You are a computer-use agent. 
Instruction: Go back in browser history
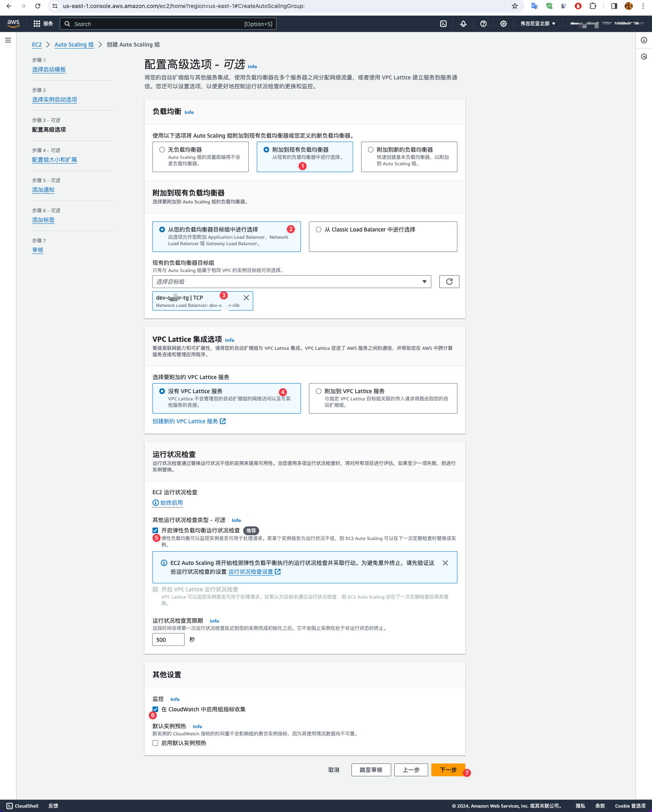[x=9, y=6]
